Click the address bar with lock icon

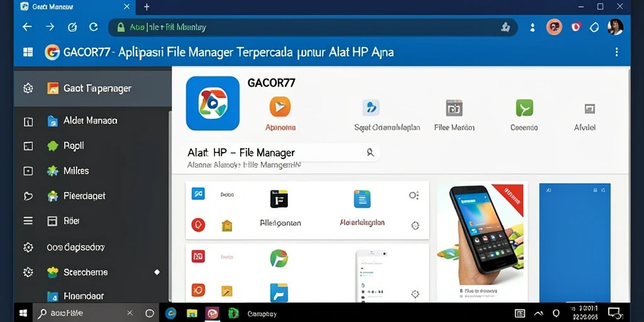pyautogui.click(x=313, y=27)
